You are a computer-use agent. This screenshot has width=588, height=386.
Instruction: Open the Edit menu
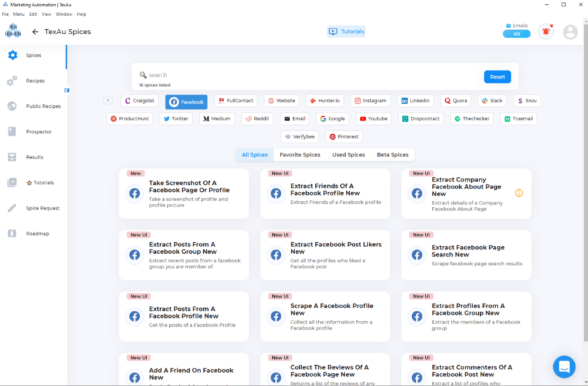pyautogui.click(x=33, y=14)
